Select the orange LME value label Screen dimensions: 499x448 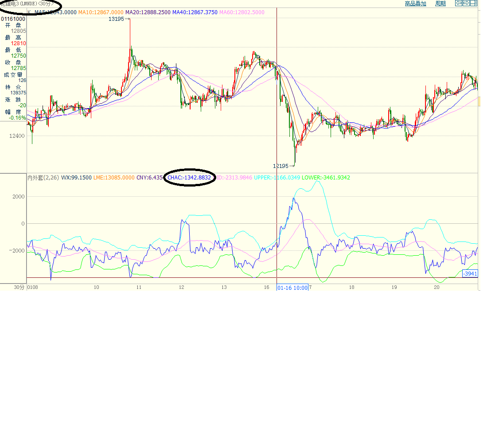point(113,178)
